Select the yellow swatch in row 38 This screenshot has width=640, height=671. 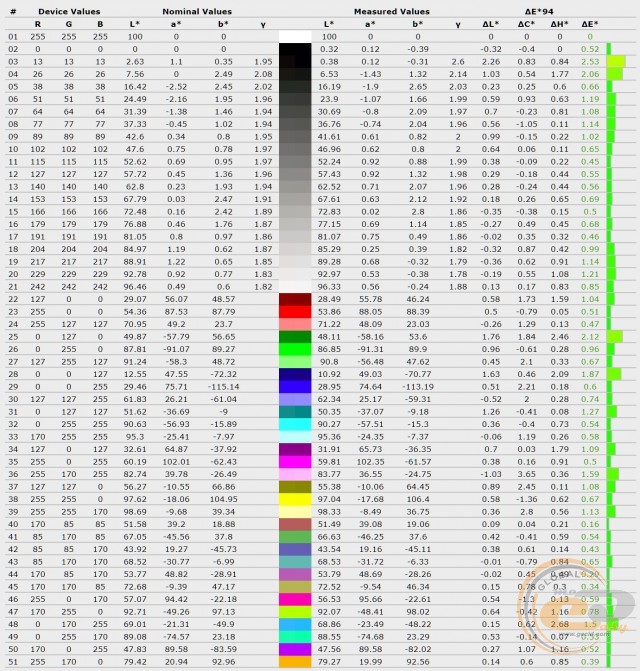295,499
